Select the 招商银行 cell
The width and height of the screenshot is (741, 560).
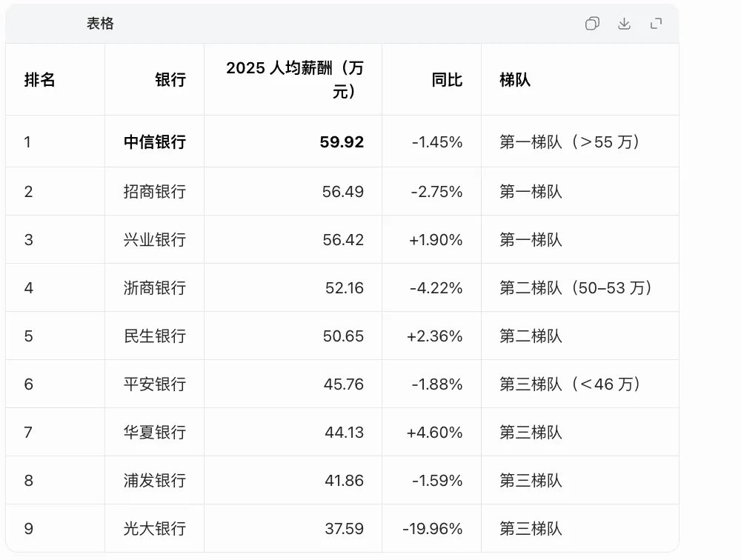(155, 191)
